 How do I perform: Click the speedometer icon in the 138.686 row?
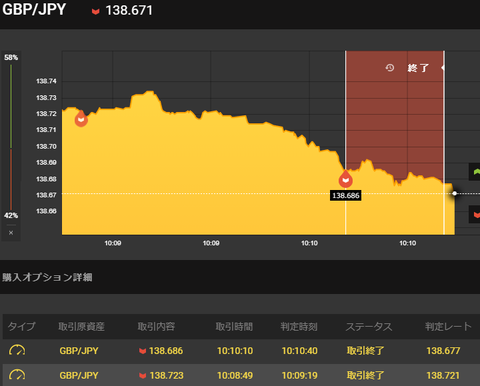click(17, 350)
